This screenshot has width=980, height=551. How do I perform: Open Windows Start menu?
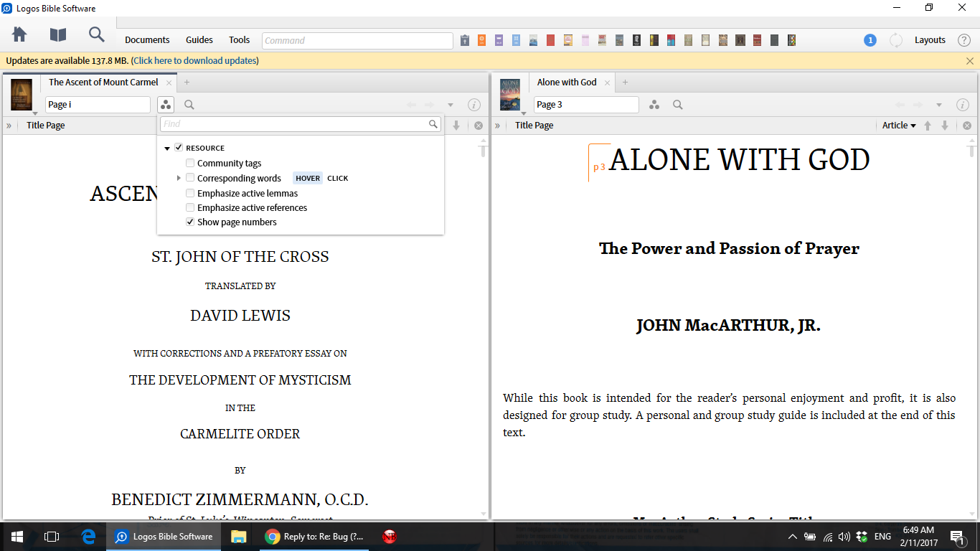[17, 536]
